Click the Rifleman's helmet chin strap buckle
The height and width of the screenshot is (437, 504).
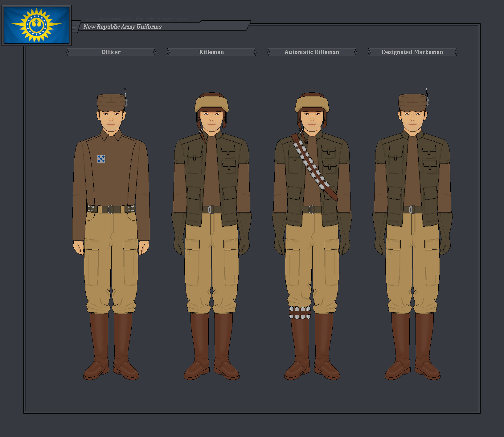coord(201,131)
